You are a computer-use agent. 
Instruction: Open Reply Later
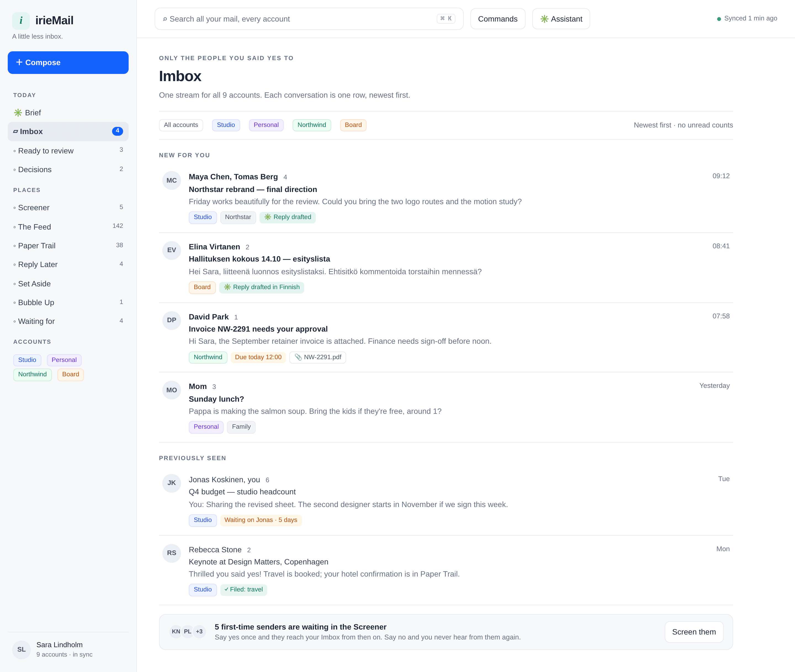[68, 264]
